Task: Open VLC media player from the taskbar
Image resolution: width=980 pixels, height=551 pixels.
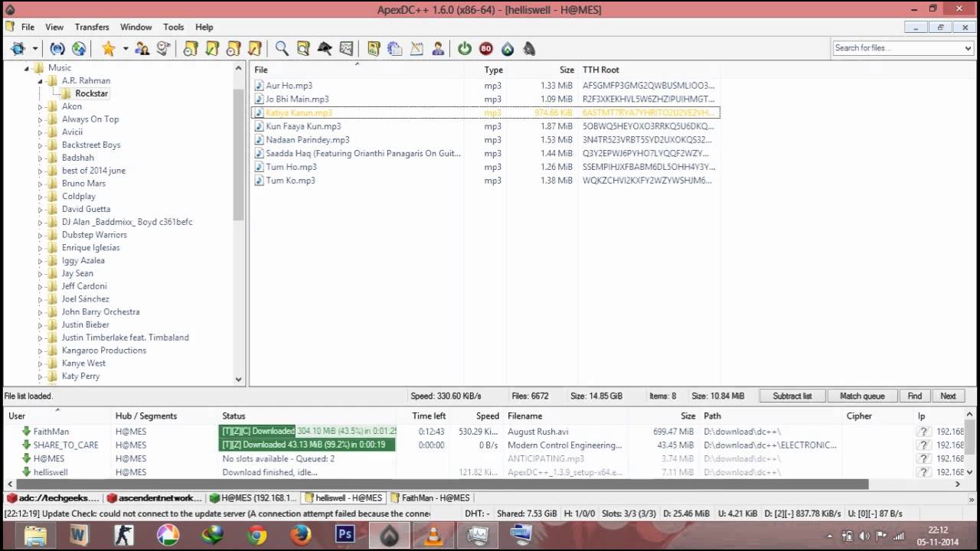Action: point(433,534)
